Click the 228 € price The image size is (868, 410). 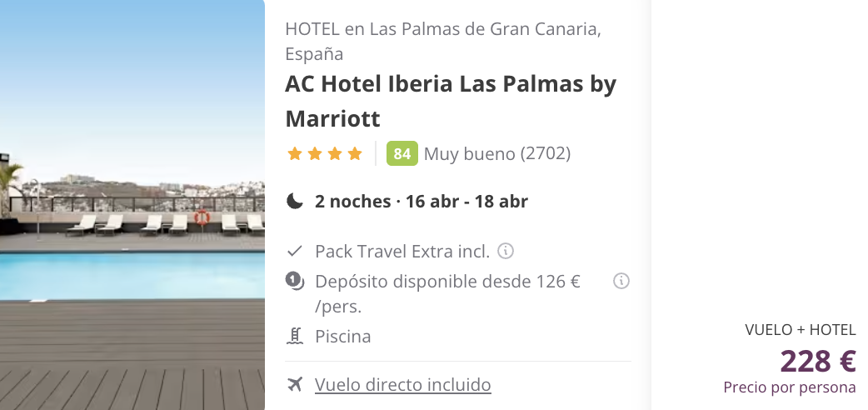click(x=818, y=361)
